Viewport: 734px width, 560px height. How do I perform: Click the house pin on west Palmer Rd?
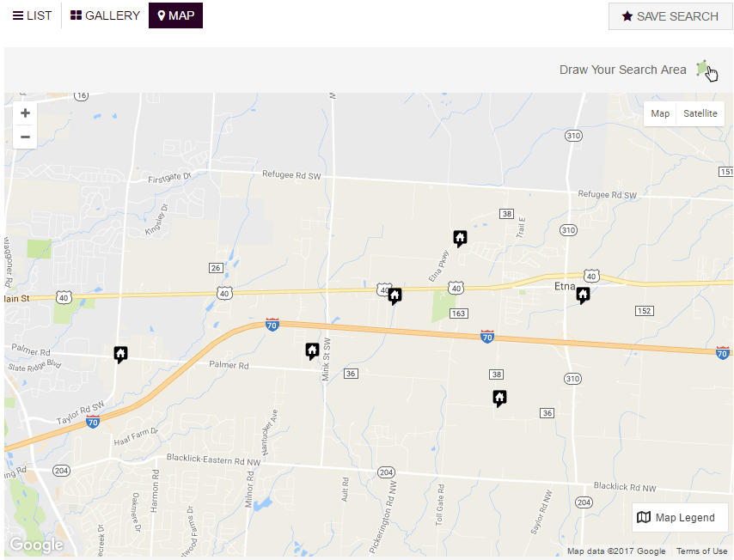pyautogui.click(x=120, y=354)
